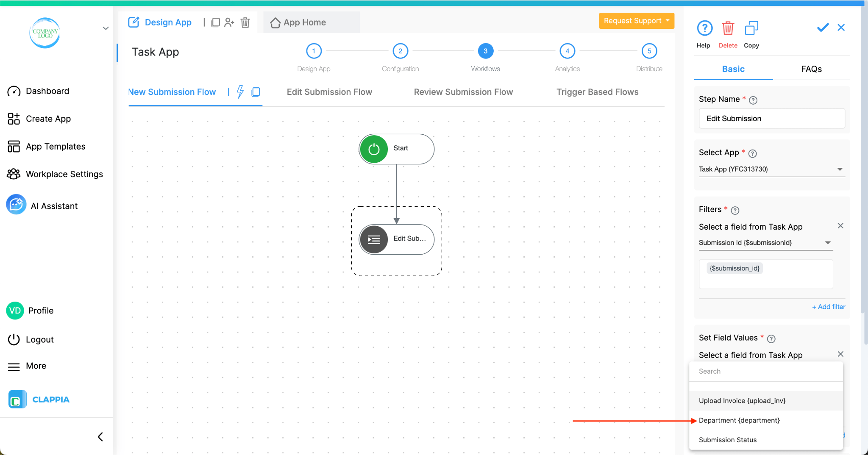Click the trash icon to delete the app
This screenshot has height=455, width=868.
(x=245, y=23)
